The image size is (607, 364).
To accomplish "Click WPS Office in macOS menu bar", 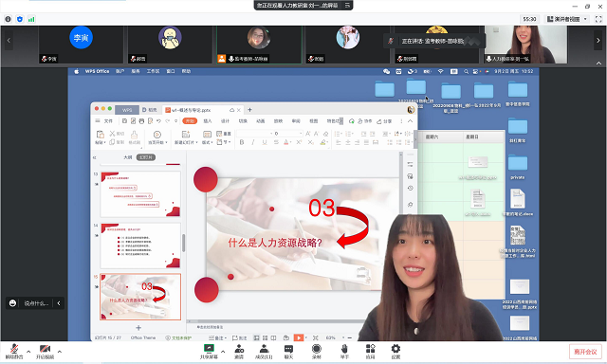I will point(97,71).
